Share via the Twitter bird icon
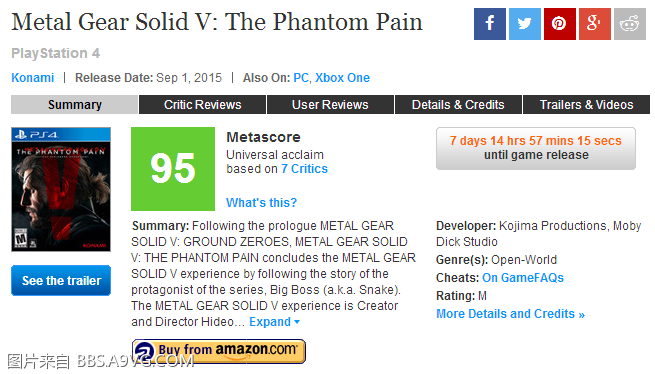This screenshot has width=655, height=374. (525, 24)
